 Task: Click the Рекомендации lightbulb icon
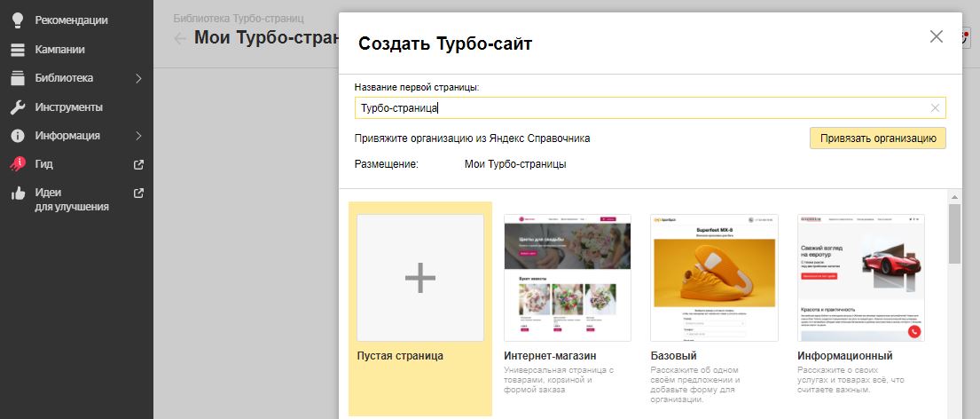17,20
